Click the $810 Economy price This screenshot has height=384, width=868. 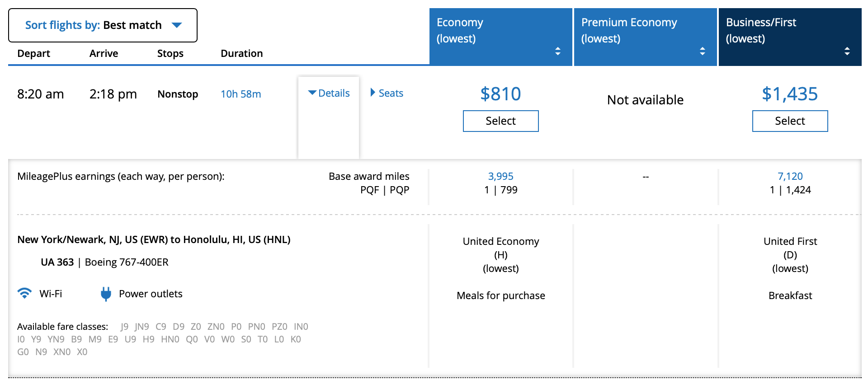tap(500, 94)
